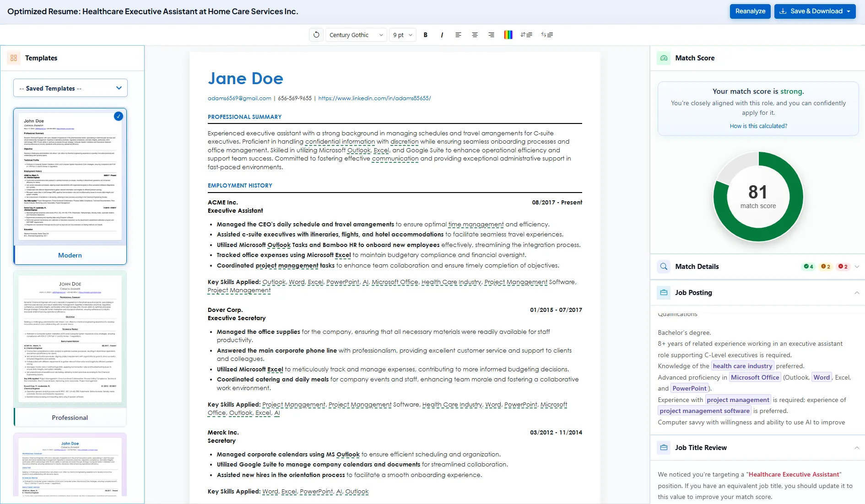The width and height of the screenshot is (865, 504).
Task: Click the 01/2015 - 07/2017 date range
Action: click(556, 310)
